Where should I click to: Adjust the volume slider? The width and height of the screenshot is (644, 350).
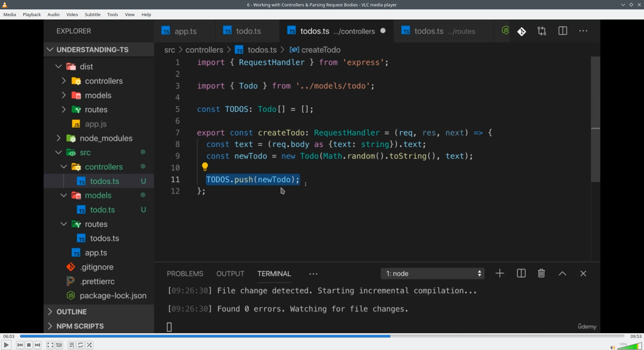point(630,346)
